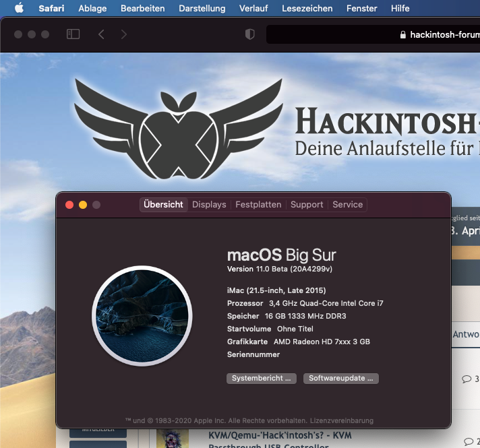Click the Antwo… tab in forum page

467,334
